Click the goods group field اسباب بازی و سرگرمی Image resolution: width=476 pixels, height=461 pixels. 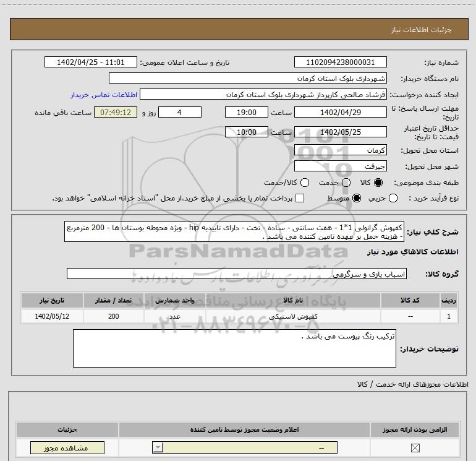[x=237, y=274]
